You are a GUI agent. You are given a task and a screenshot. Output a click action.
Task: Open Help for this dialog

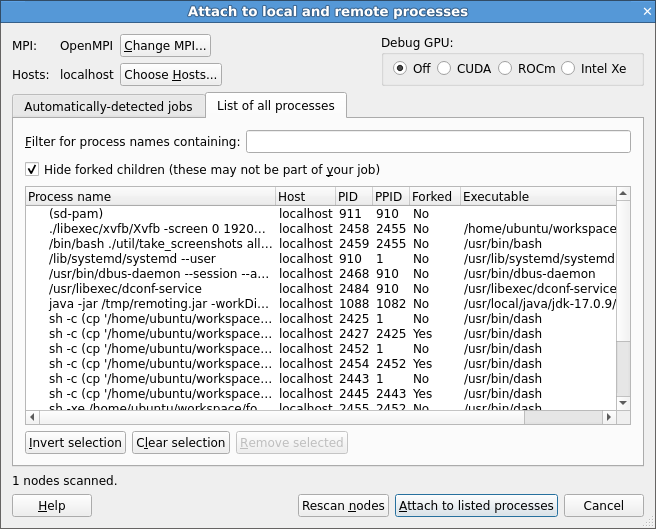click(52, 506)
